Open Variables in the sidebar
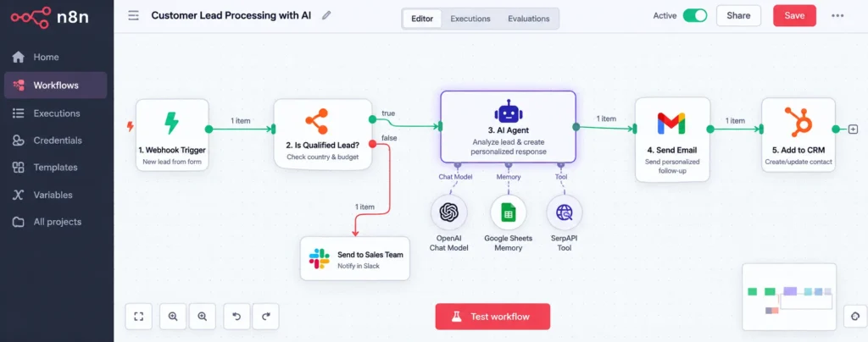This screenshot has width=868, height=342. coord(55,195)
